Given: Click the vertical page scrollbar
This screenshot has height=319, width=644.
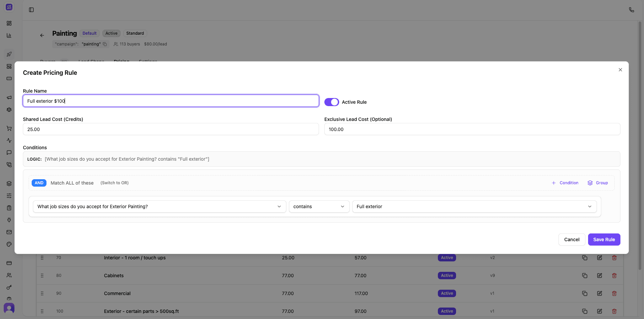Looking at the screenshot, I should 640,146.
